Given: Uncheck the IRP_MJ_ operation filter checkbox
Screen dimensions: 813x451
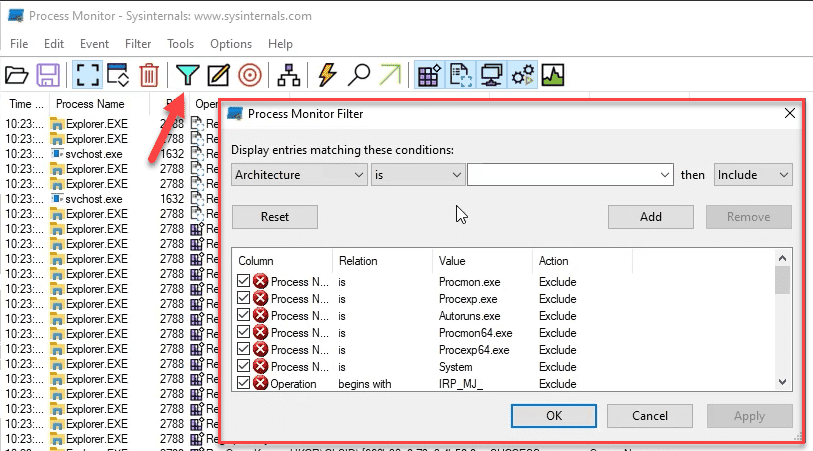Looking at the screenshot, I should 243,383.
